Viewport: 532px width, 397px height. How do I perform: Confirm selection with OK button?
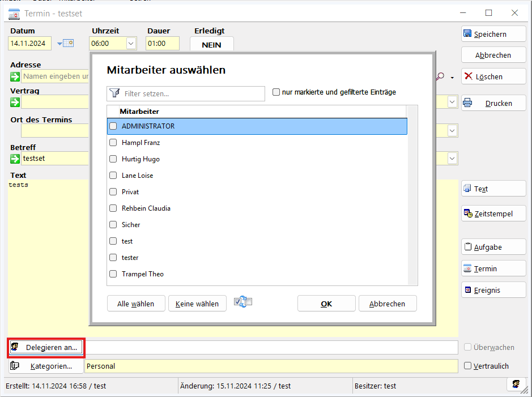pos(326,304)
